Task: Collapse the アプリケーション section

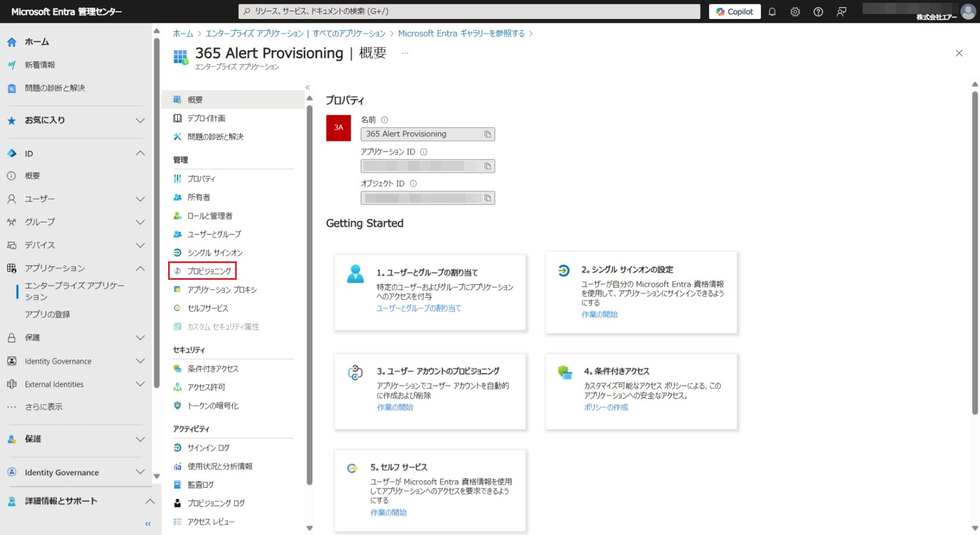Action: tap(140, 269)
